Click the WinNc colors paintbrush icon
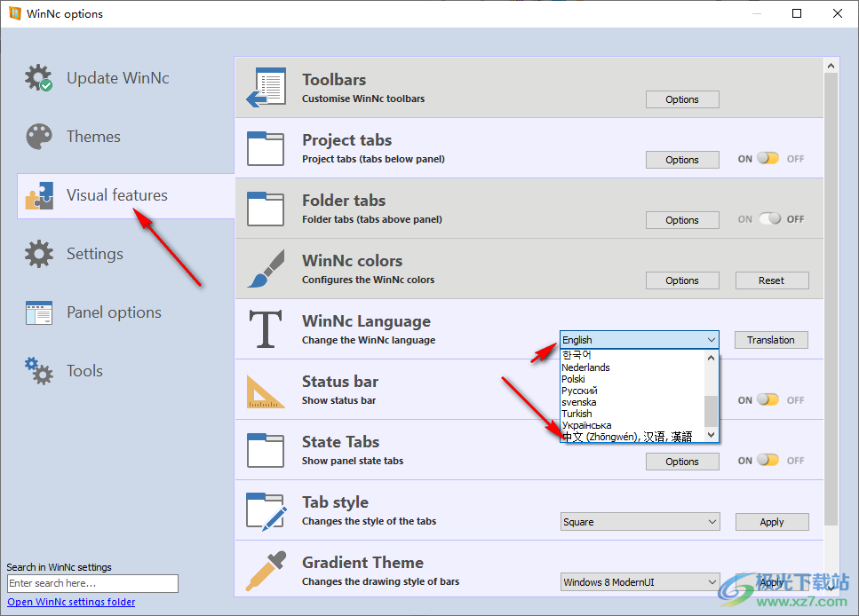The height and width of the screenshot is (616, 859). coord(266,268)
